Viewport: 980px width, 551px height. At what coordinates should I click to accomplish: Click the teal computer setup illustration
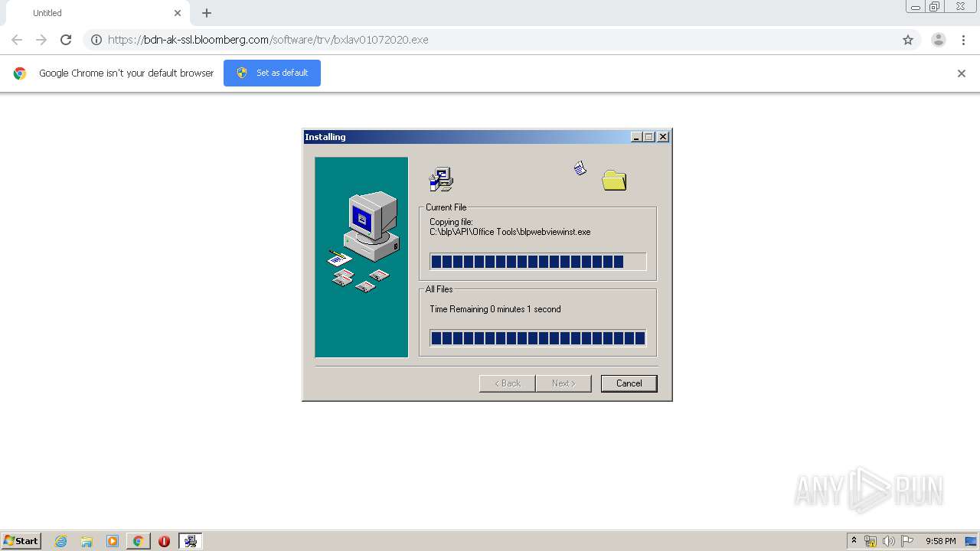361,257
